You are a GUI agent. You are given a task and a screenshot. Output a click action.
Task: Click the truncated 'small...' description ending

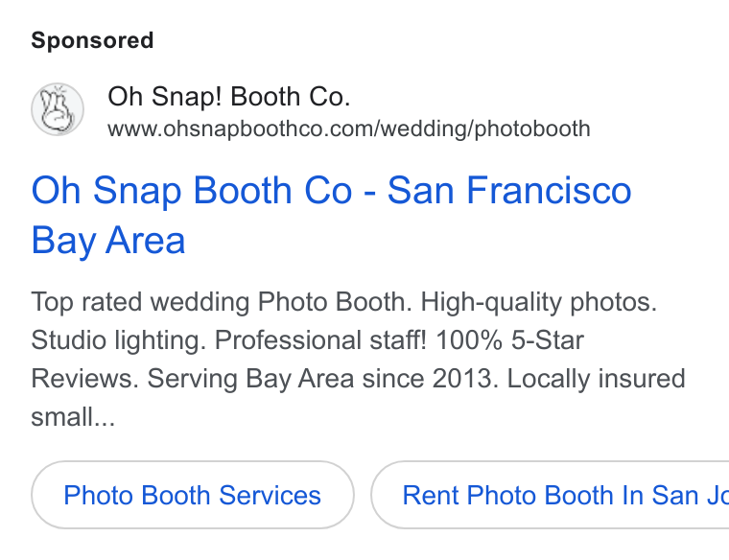pyautogui.click(x=73, y=417)
